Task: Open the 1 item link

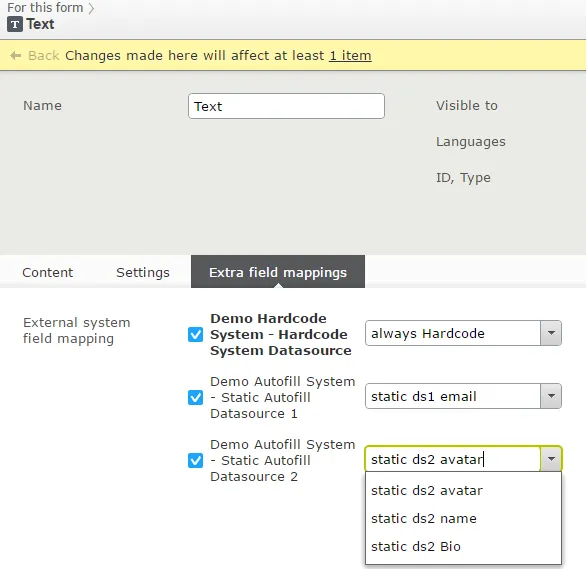Action: [x=350, y=55]
